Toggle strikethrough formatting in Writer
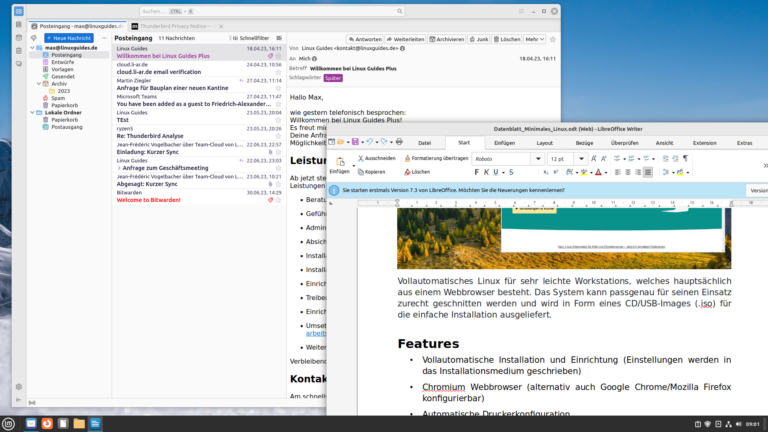 click(511, 172)
